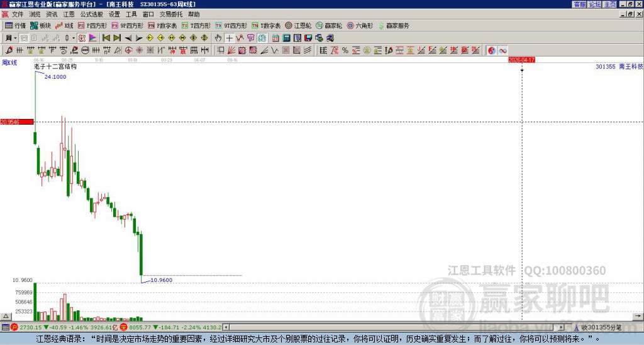The height and width of the screenshot is (345, 644).
Task: Click the colored flag chart icon
Action: 93,38
